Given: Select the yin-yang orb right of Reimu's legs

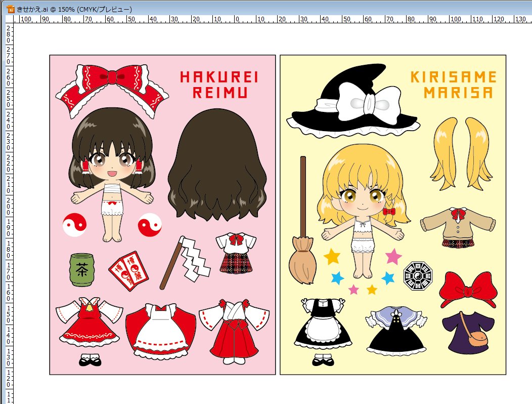Looking at the screenshot, I should pos(150,225).
